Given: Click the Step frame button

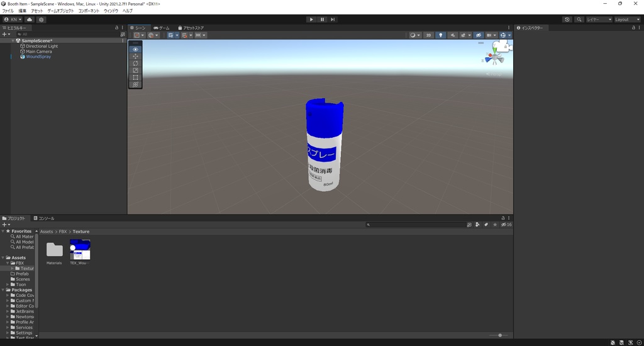Looking at the screenshot, I should point(333,20).
